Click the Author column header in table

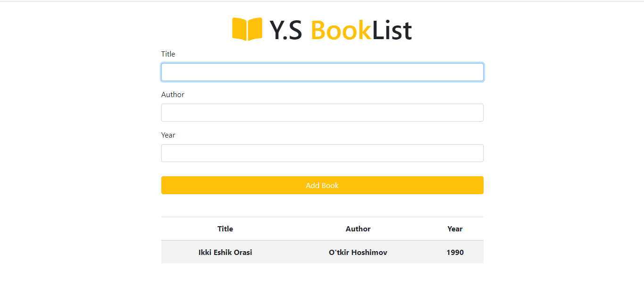[358, 229]
